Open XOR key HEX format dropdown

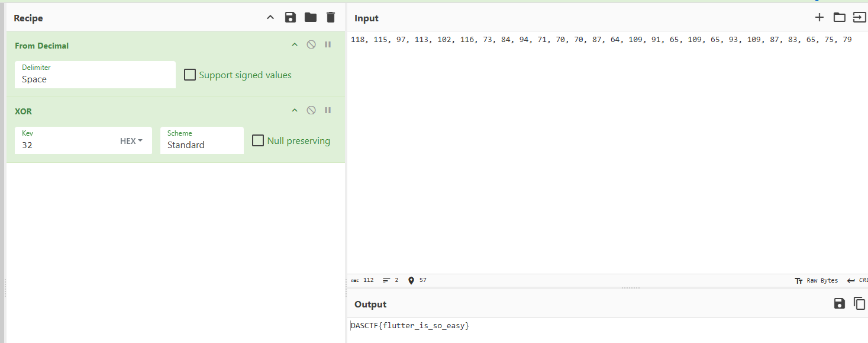pyautogui.click(x=131, y=141)
